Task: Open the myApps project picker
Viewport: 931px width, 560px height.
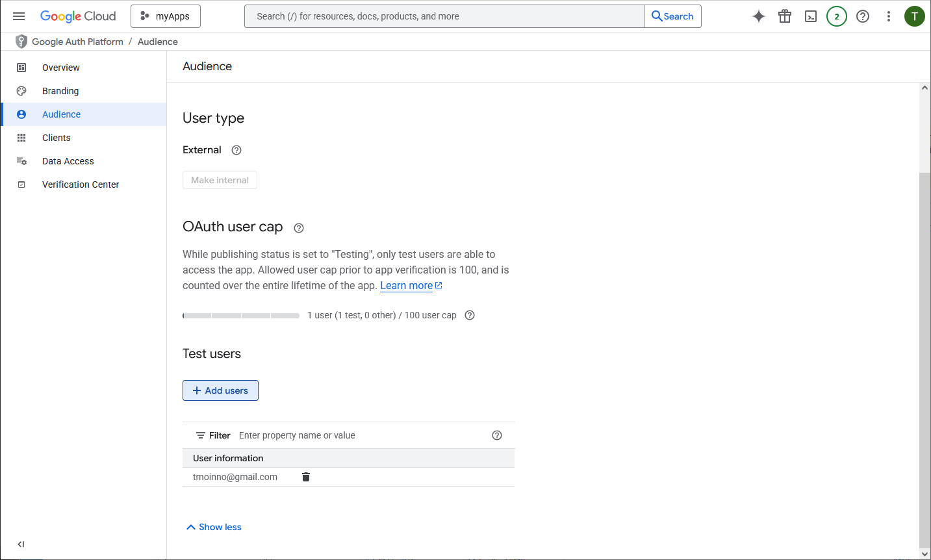Action: tap(166, 16)
